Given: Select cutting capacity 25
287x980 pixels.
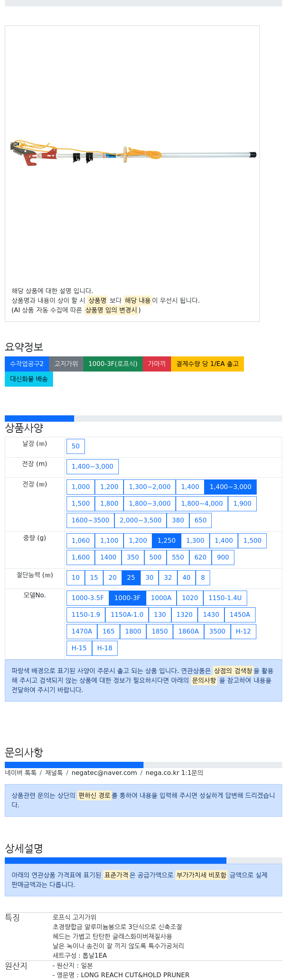Looking at the screenshot, I should (x=131, y=578).
